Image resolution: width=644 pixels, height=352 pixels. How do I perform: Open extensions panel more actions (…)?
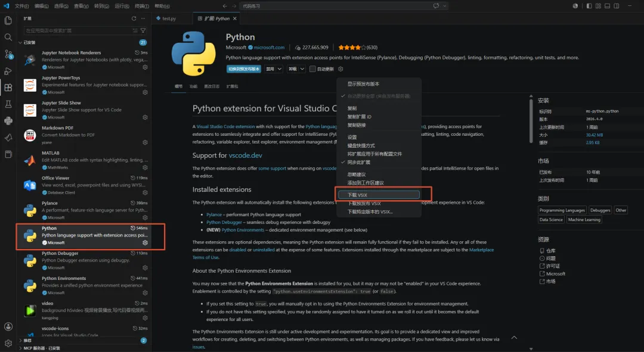coord(143,18)
